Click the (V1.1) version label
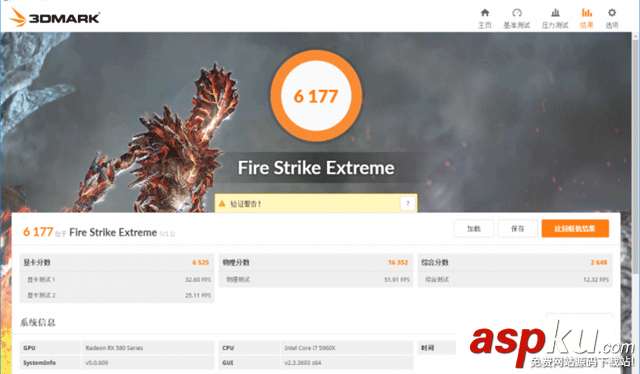Image resolution: width=640 pixels, height=374 pixels. 167,234
